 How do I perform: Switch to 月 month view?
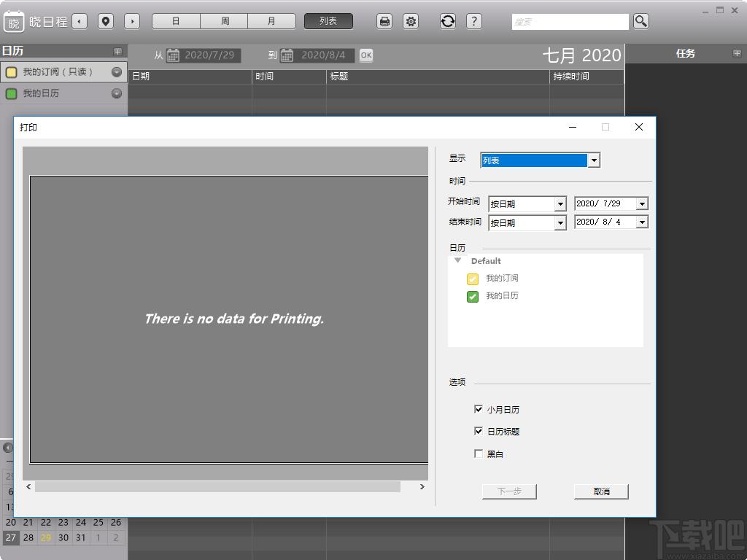tap(271, 21)
